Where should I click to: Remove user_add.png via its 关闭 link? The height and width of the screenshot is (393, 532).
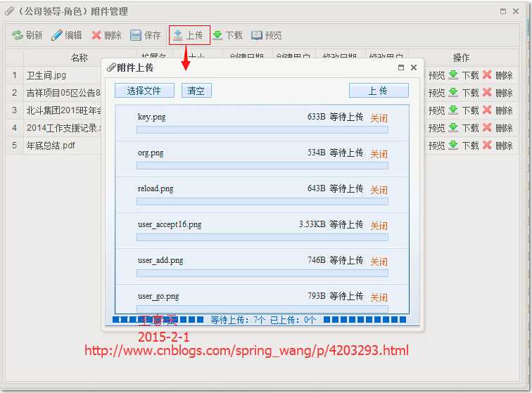pyautogui.click(x=379, y=262)
